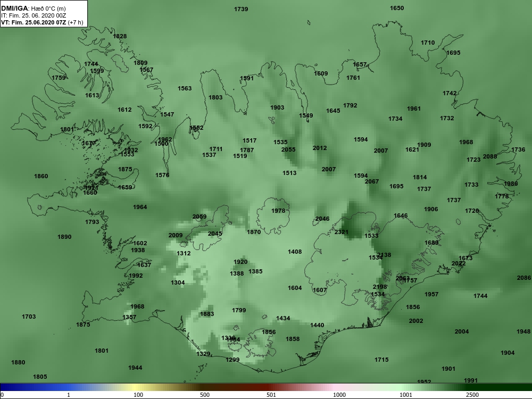Click the map value 2046
The height and width of the screenshot is (399, 532).
tap(322, 219)
